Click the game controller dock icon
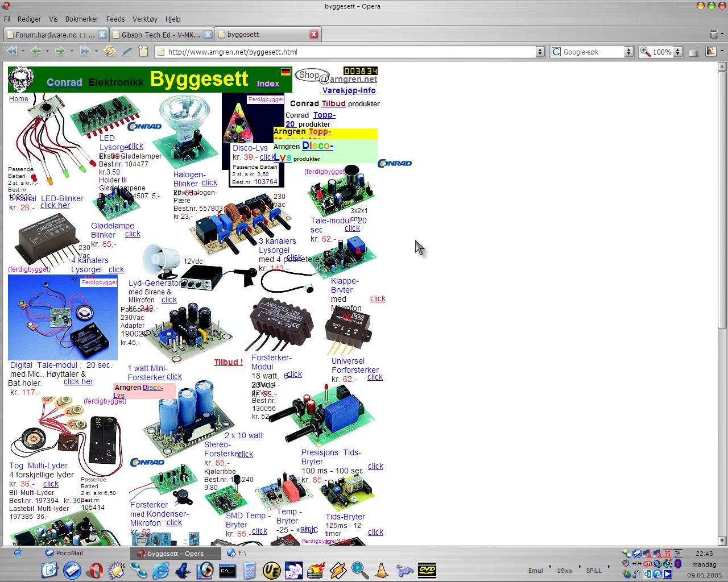 [404, 570]
